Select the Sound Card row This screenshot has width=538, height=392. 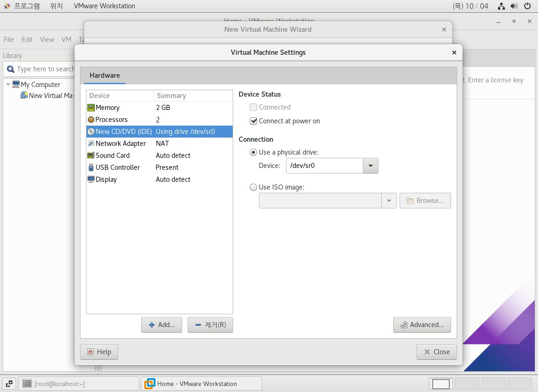pyautogui.click(x=160, y=156)
